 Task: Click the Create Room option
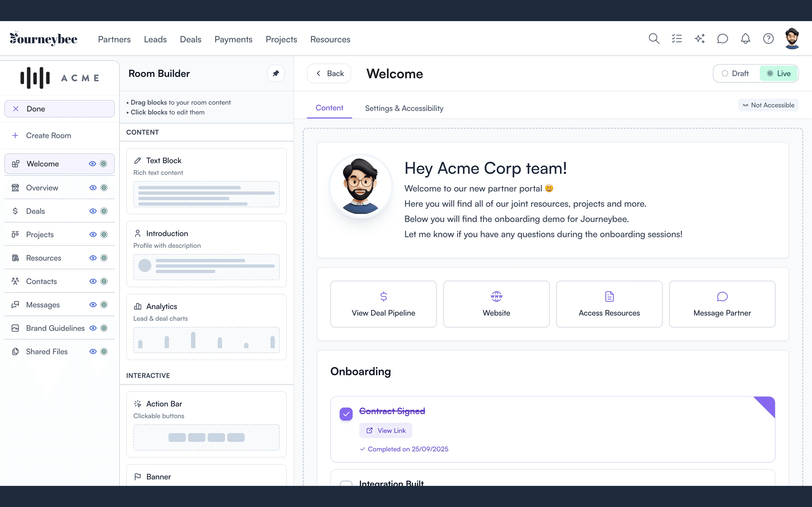(x=48, y=136)
